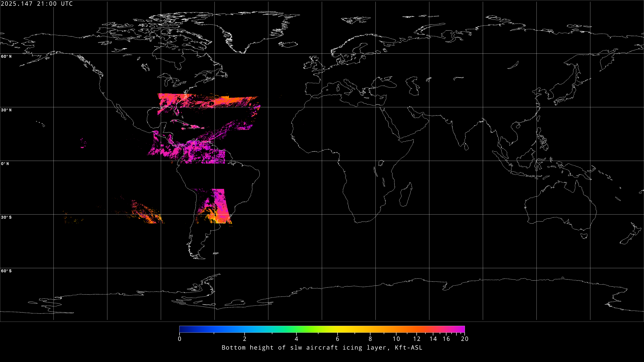The height and width of the screenshot is (362, 644).
Task: Click the colorbar end labeled 20
Action: [465, 339]
